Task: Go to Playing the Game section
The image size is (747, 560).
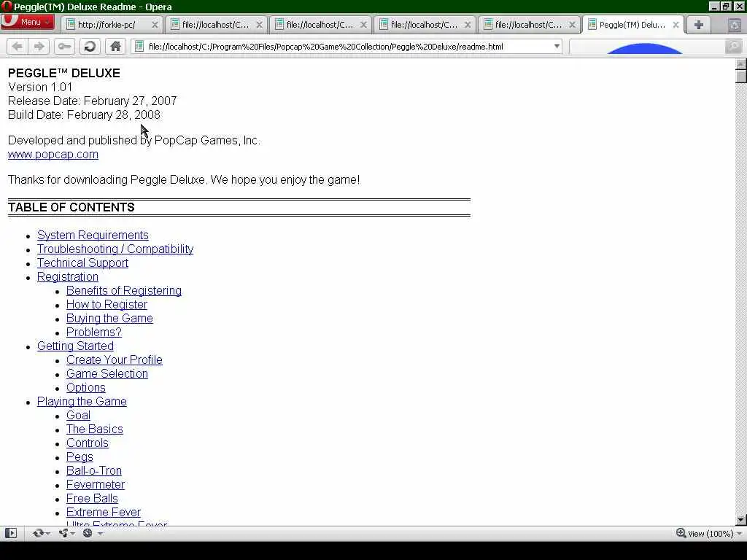Action: point(82,402)
